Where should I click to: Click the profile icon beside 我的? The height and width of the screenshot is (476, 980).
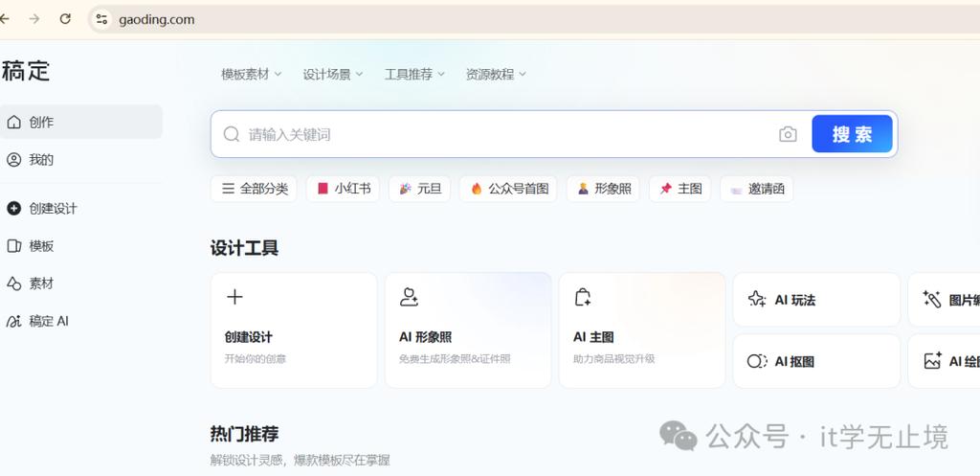(13, 160)
